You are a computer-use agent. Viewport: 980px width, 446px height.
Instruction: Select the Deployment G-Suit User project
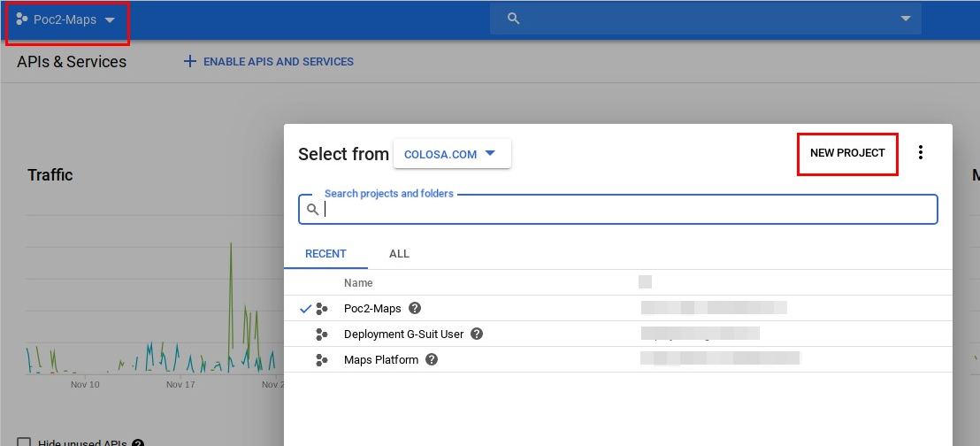tap(403, 334)
